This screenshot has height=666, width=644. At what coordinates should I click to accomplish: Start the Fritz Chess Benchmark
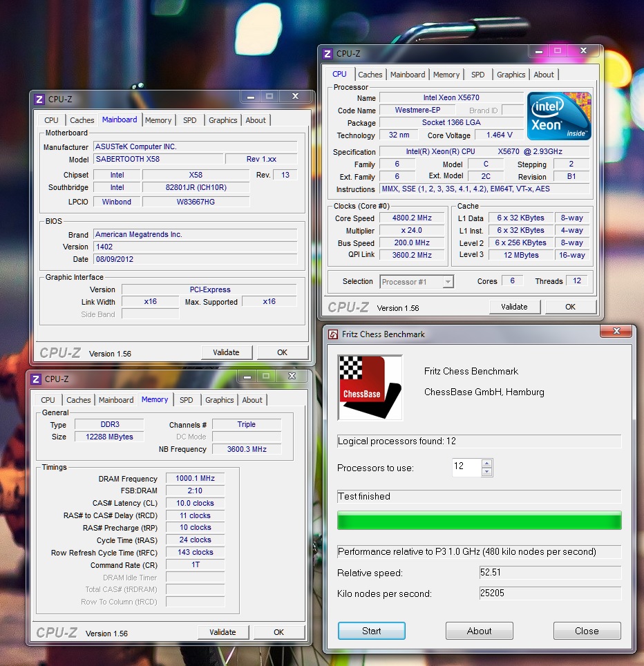coord(371,631)
